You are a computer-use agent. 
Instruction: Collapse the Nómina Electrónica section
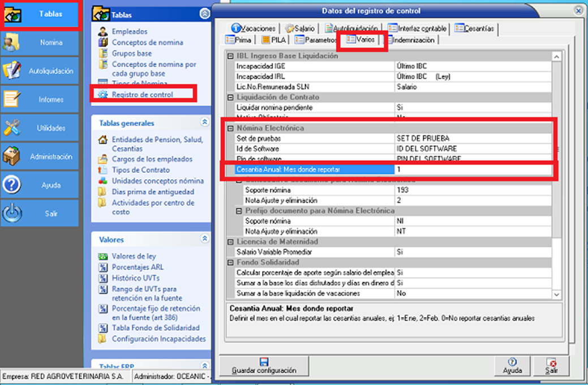coord(230,128)
